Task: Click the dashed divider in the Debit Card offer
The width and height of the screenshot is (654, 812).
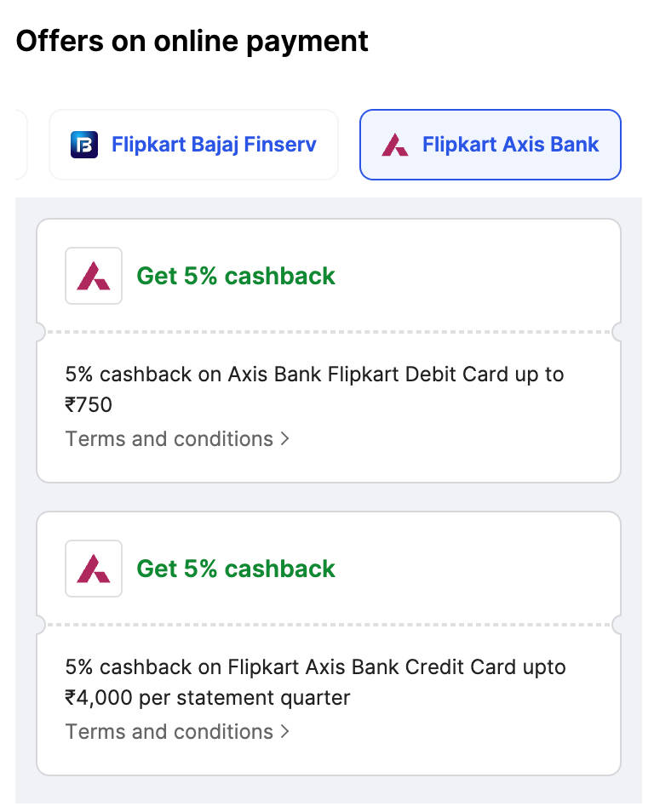Action: tap(329, 332)
